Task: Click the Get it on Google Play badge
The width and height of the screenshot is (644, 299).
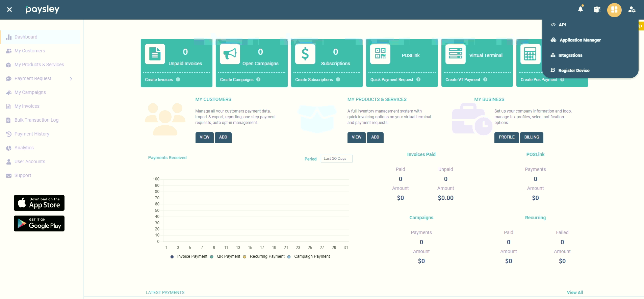Action: click(39, 224)
